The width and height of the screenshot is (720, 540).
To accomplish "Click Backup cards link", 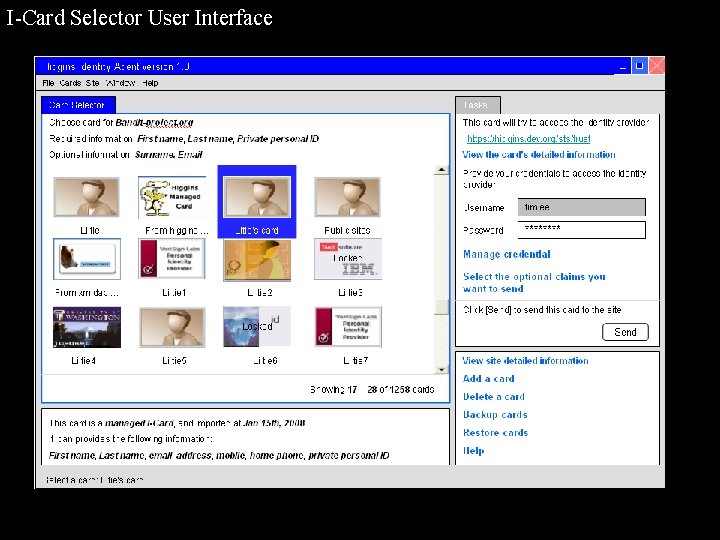I will click(495, 415).
